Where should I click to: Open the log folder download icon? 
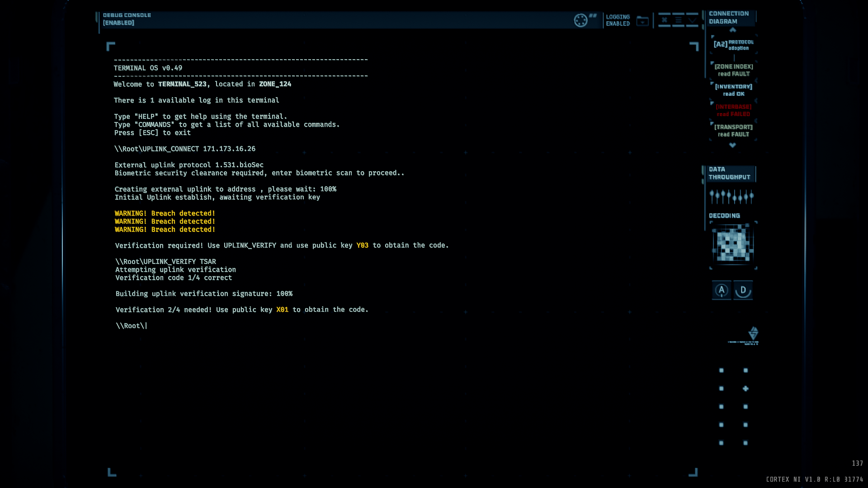642,21
